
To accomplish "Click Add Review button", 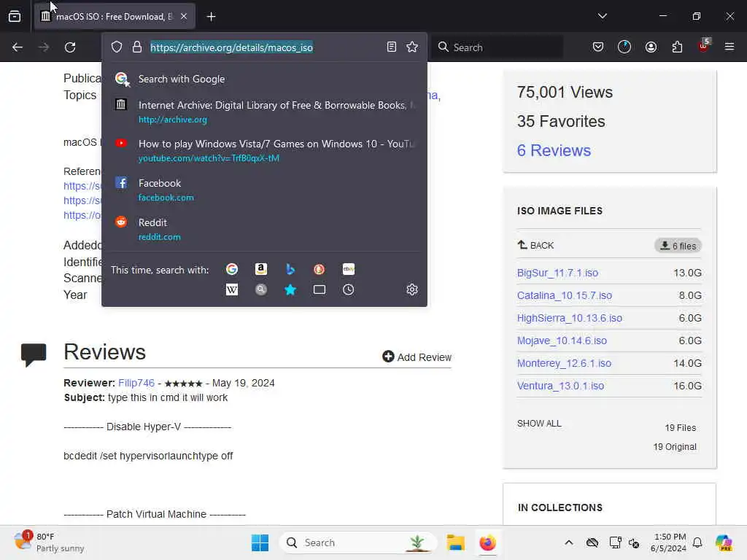I will click(x=417, y=357).
